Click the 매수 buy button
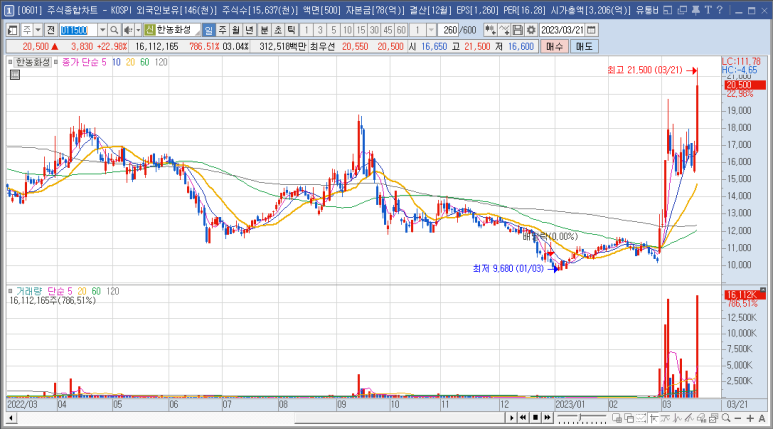This screenshot has height=429, width=773. (554, 46)
